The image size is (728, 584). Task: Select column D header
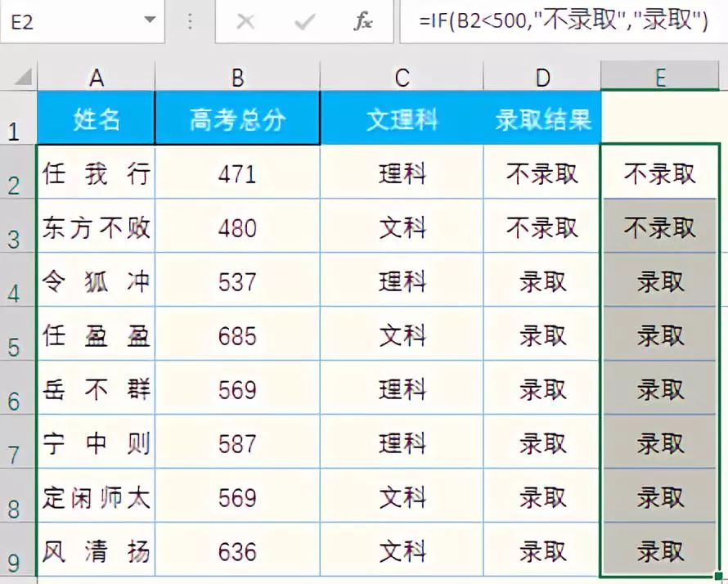coord(542,78)
